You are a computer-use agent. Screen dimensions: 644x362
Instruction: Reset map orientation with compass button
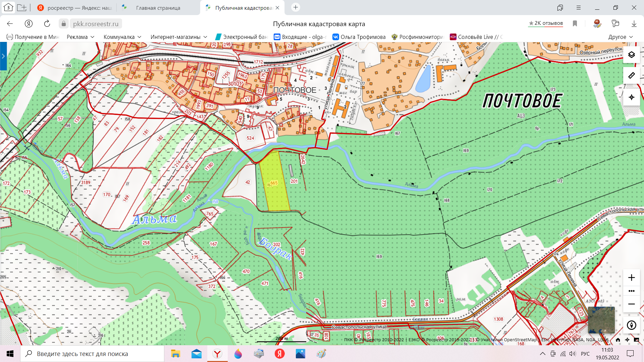pyautogui.click(x=631, y=325)
